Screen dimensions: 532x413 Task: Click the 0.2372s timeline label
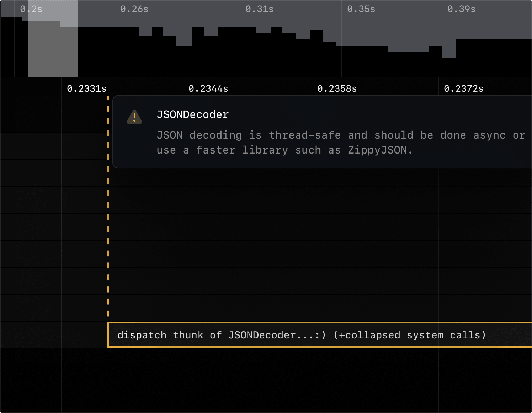(x=463, y=88)
